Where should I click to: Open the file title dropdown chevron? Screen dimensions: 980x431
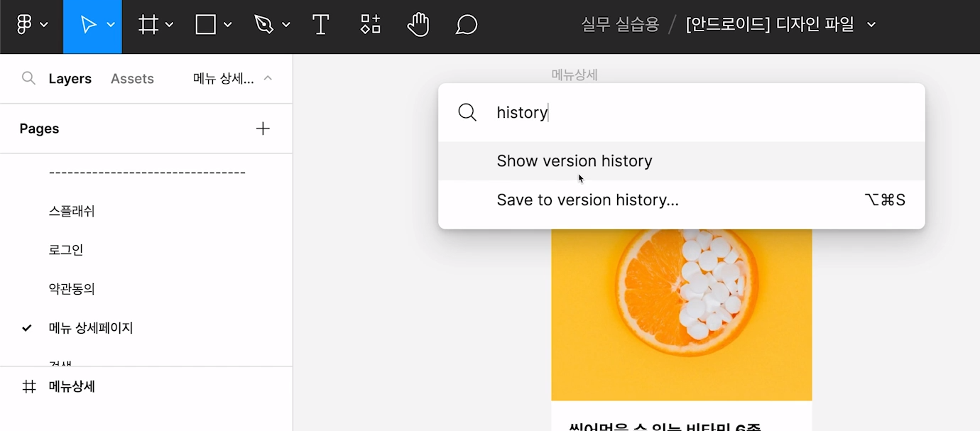pos(871,25)
